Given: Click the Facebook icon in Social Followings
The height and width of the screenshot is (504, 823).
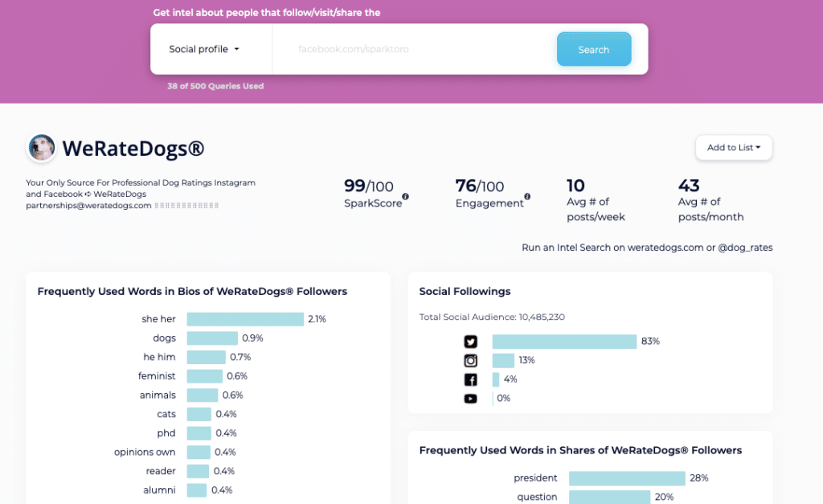Looking at the screenshot, I should [470, 380].
